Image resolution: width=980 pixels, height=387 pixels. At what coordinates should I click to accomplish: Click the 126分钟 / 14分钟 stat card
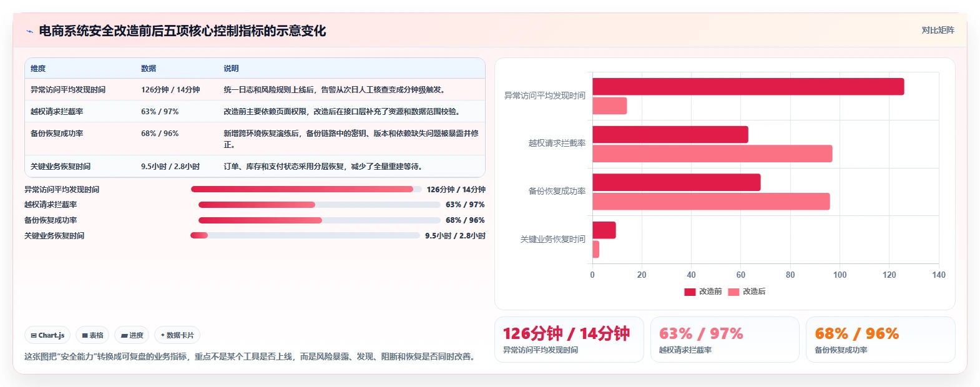pos(569,340)
